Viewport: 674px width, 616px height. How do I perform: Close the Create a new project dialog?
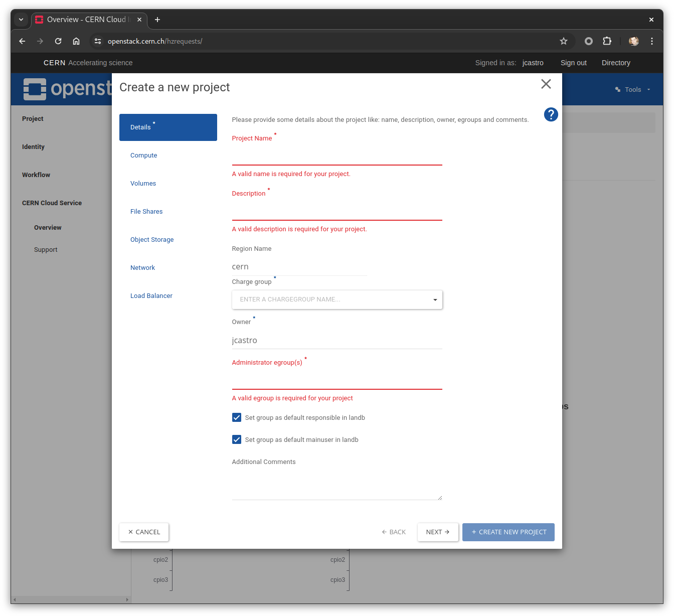click(546, 84)
